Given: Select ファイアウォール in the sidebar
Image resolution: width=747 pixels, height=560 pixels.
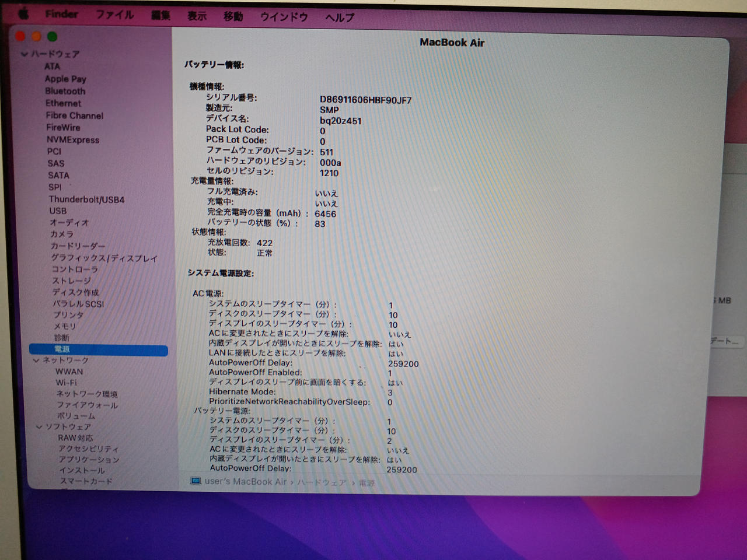Looking at the screenshot, I should [87, 405].
